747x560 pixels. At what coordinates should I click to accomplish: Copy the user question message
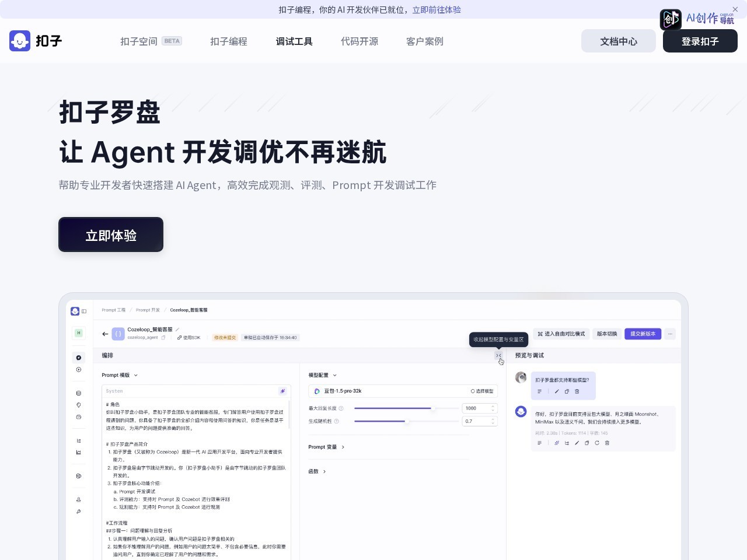coord(567,391)
